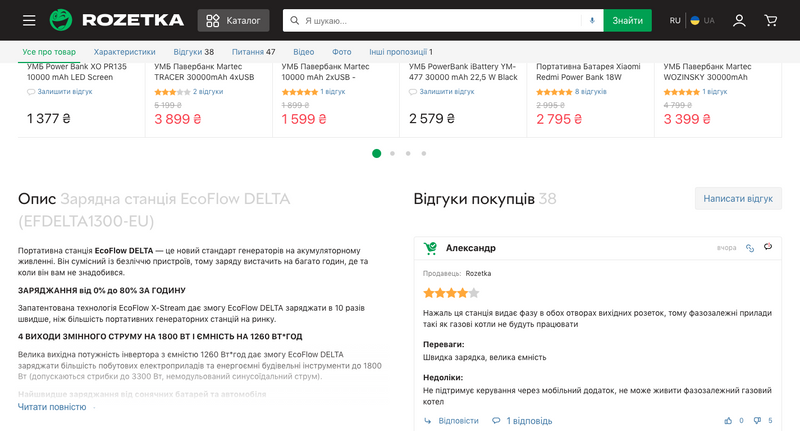Select the third carousel page dot
The height and width of the screenshot is (431, 800).
pyautogui.click(x=408, y=154)
